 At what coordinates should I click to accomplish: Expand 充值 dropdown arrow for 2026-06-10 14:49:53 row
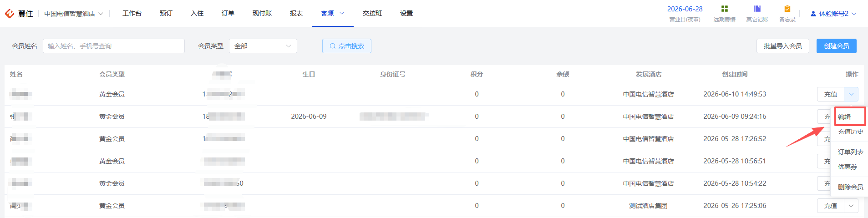tap(851, 94)
